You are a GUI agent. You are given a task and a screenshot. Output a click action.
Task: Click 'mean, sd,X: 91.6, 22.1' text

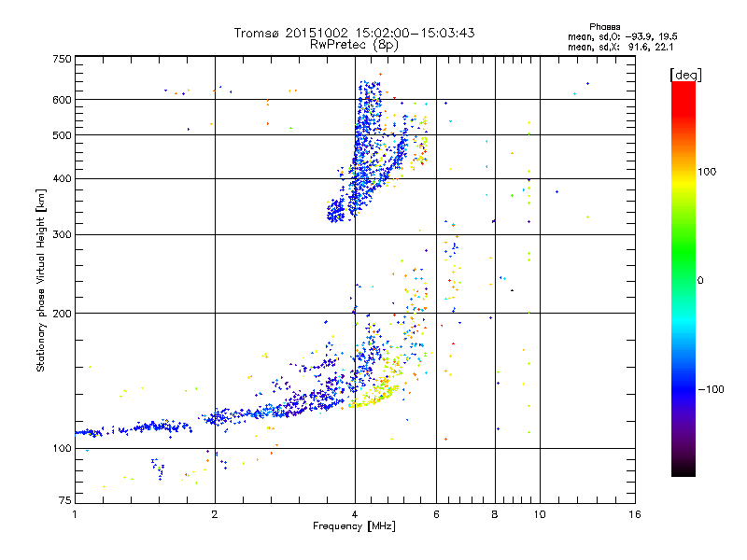click(x=620, y=47)
